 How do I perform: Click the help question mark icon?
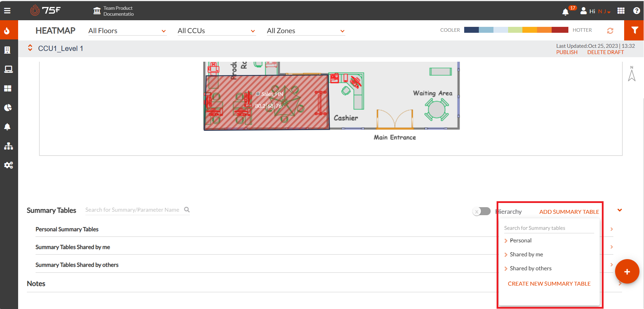click(637, 11)
